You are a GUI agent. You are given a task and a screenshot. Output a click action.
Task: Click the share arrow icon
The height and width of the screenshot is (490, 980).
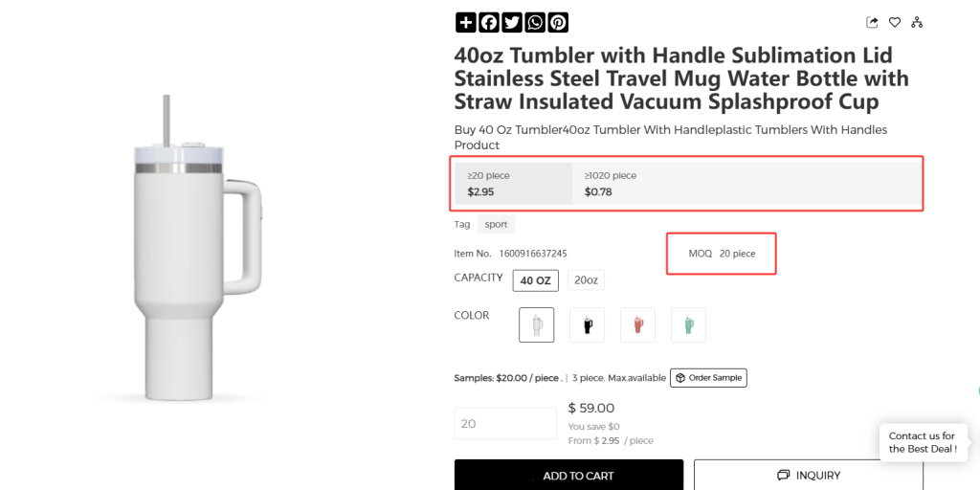pyautogui.click(x=872, y=23)
